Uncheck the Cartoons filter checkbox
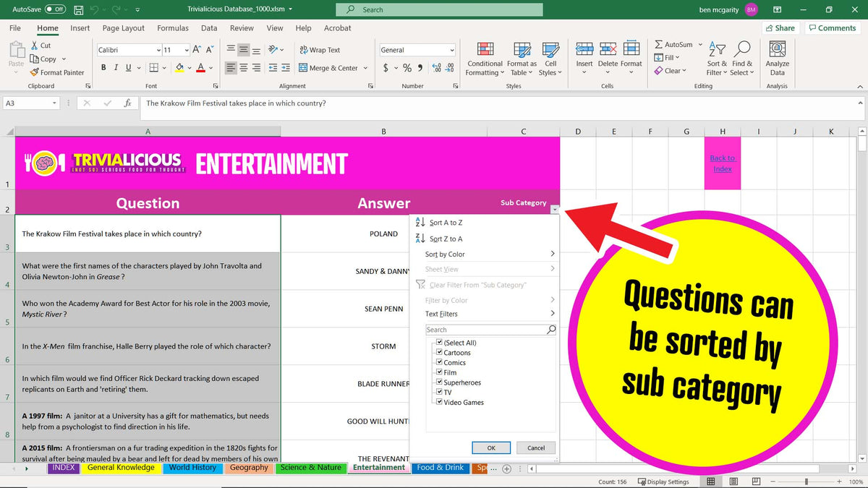The image size is (868, 488). click(440, 353)
